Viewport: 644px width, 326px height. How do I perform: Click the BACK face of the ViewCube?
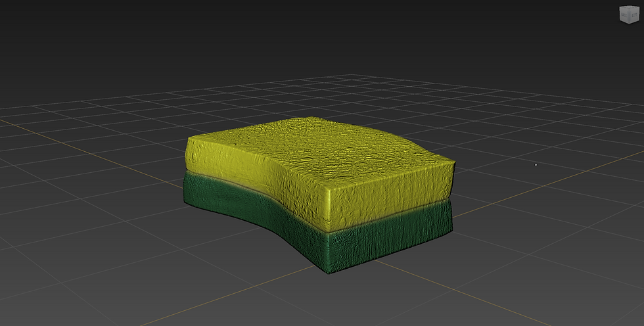point(624,15)
